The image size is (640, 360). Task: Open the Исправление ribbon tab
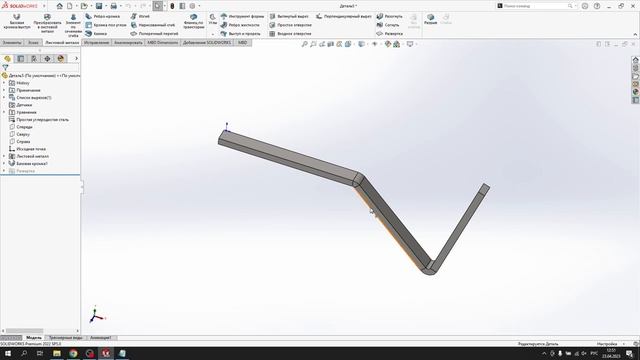pyautogui.click(x=96, y=42)
